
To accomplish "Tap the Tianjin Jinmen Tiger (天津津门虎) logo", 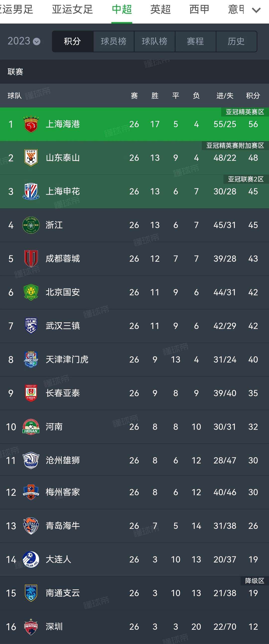I will pyautogui.click(x=31, y=359).
